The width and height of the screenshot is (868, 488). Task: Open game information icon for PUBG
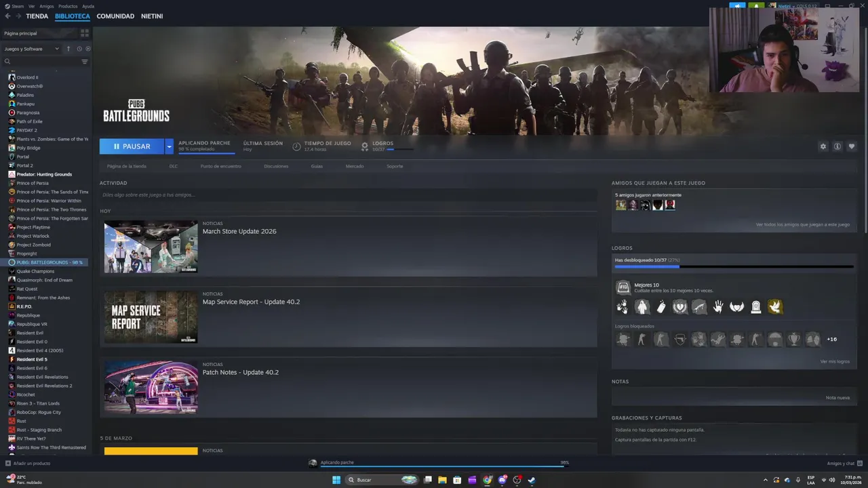click(x=837, y=146)
